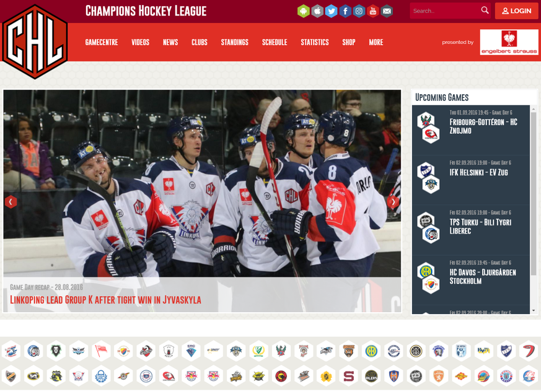The width and height of the screenshot is (541, 392).
Task: Visit the Facebook page icon
Action: 345,11
